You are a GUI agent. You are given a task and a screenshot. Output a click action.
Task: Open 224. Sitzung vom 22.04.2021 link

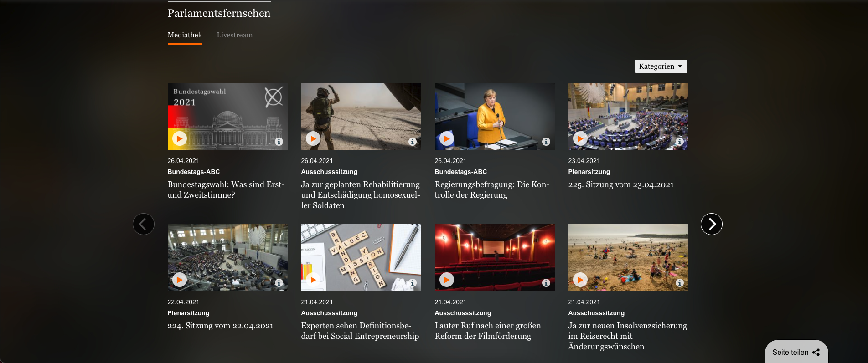pyautogui.click(x=221, y=326)
